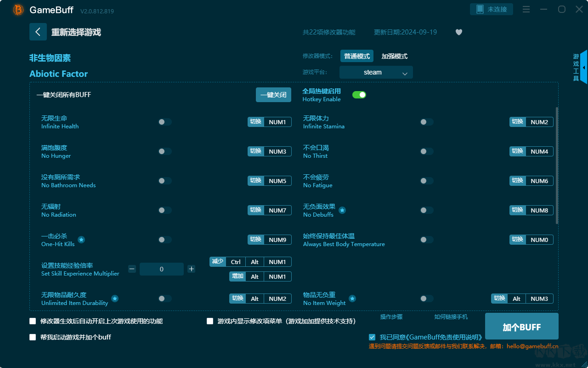Click NUM3 hotkey for No Hunger
This screenshot has height=368, width=588.
[x=277, y=151]
